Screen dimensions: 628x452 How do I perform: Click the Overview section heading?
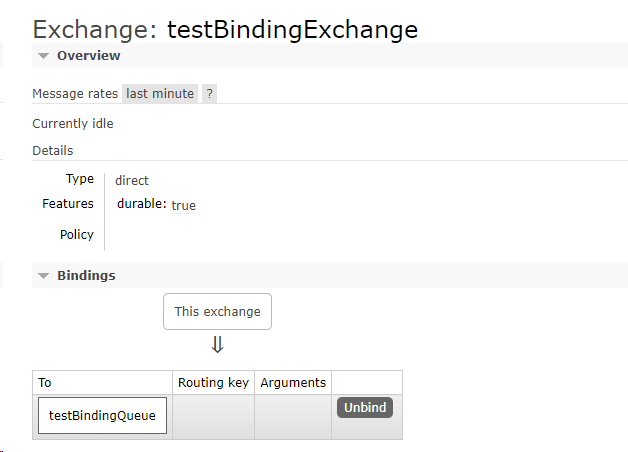(89, 56)
